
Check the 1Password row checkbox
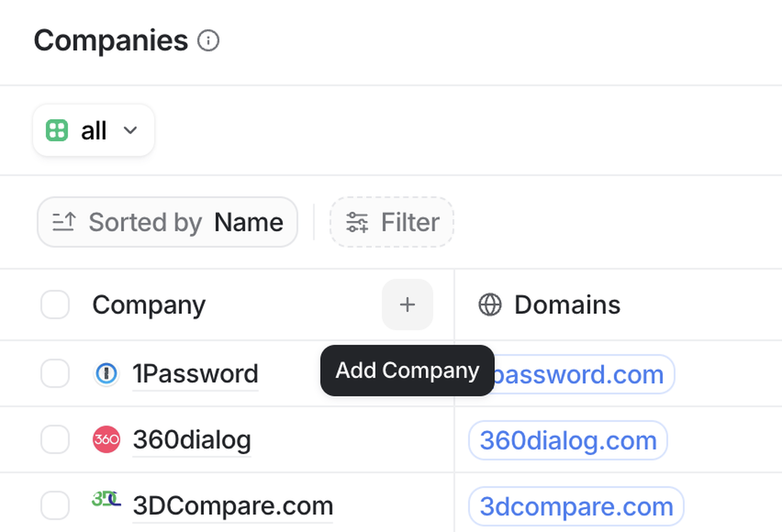[x=55, y=374]
